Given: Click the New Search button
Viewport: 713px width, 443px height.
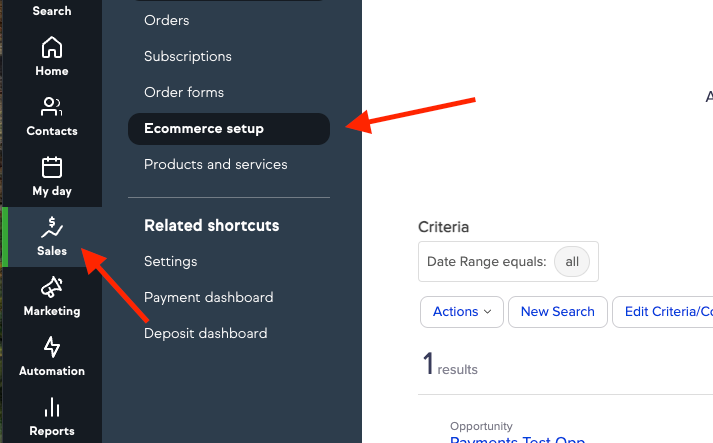Looking at the screenshot, I should (557, 312).
